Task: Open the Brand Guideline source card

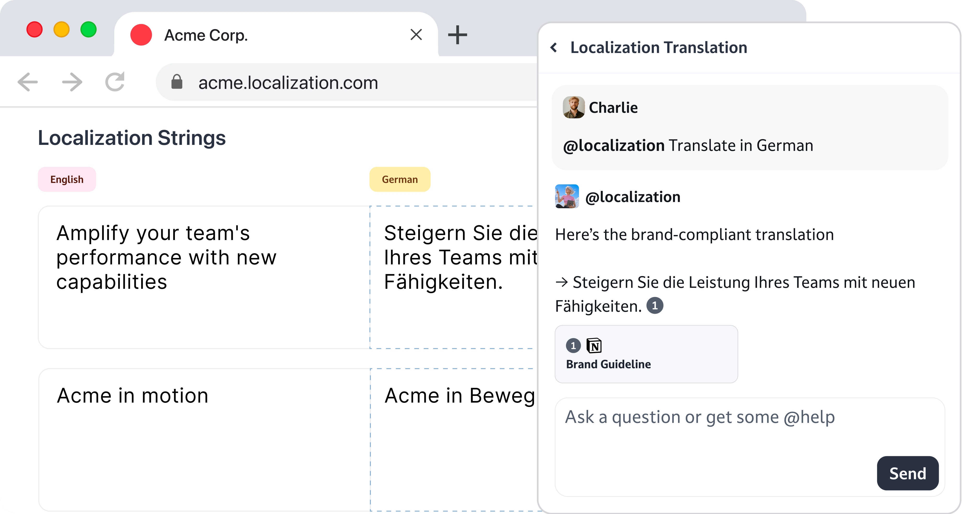Action: [646, 354]
